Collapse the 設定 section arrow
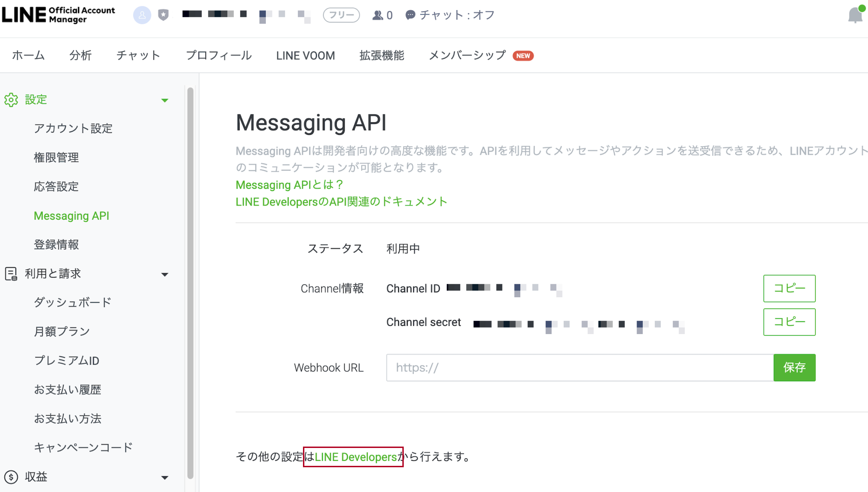 pos(165,100)
